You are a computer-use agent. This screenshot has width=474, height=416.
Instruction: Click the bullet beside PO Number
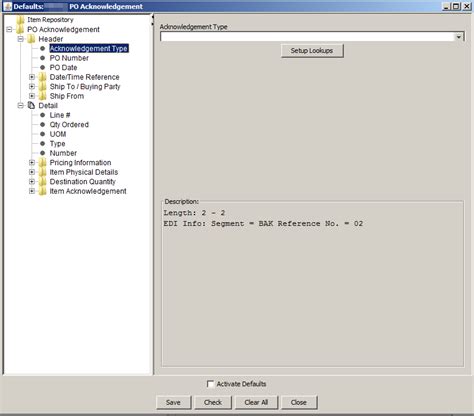coord(42,58)
